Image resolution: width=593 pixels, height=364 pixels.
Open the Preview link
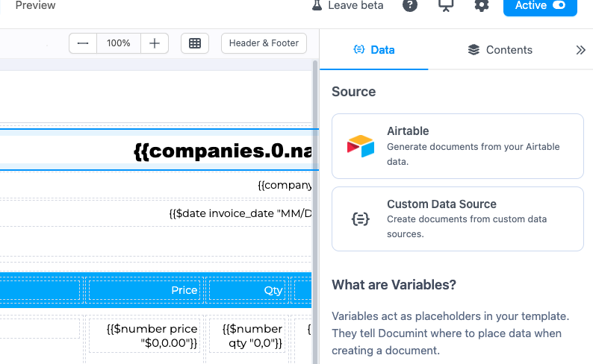pos(35,5)
